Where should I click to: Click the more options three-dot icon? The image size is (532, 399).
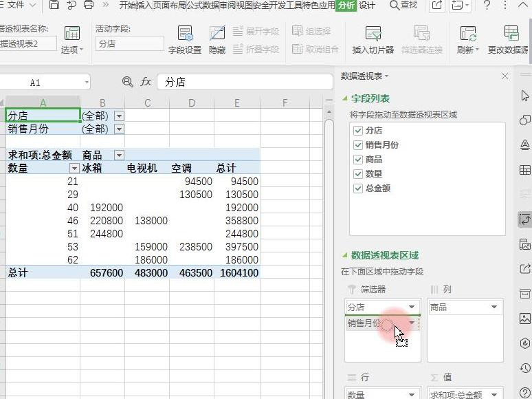(x=505, y=6)
